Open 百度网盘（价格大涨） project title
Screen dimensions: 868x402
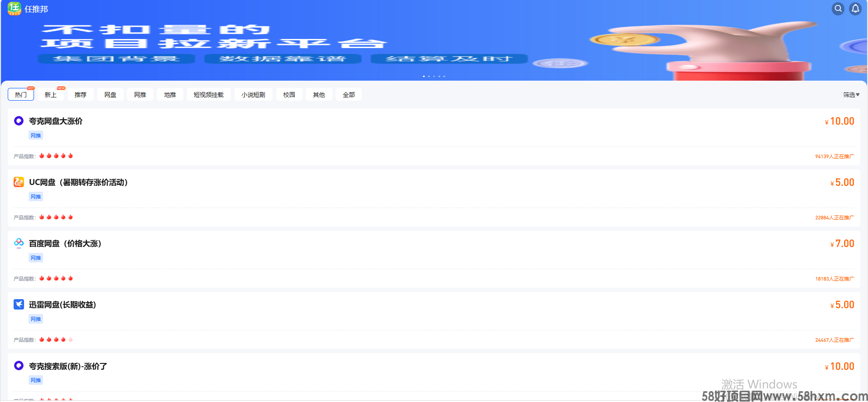click(x=65, y=244)
